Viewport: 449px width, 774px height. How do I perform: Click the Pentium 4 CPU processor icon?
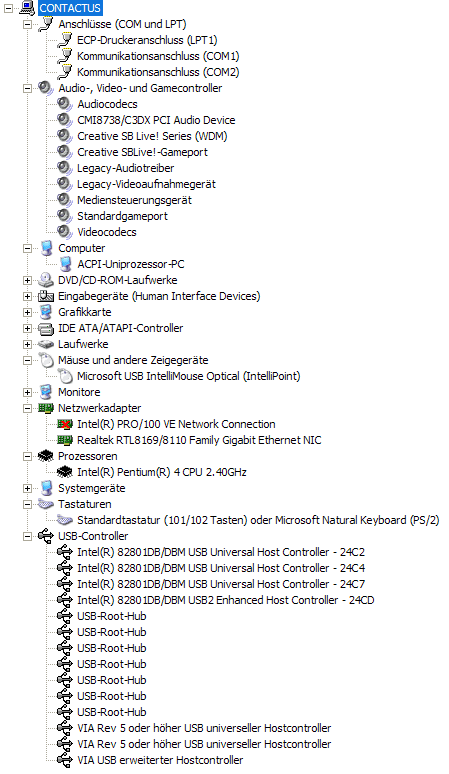pyautogui.click(x=65, y=472)
